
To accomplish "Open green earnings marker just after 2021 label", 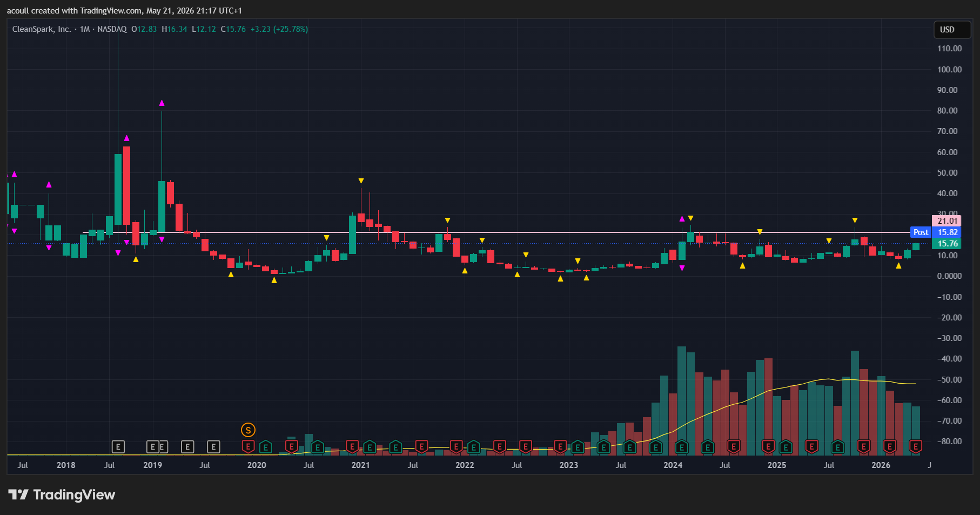I will click(x=370, y=447).
